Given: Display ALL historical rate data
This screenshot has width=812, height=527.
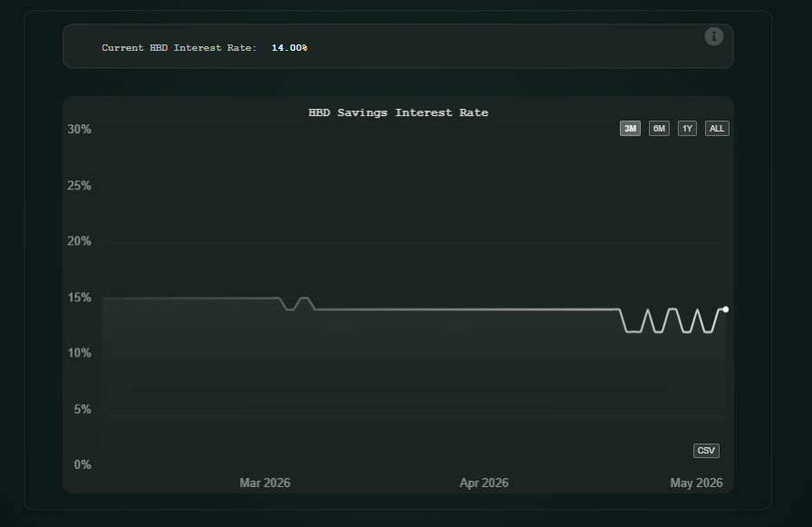Looking at the screenshot, I should pos(717,129).
